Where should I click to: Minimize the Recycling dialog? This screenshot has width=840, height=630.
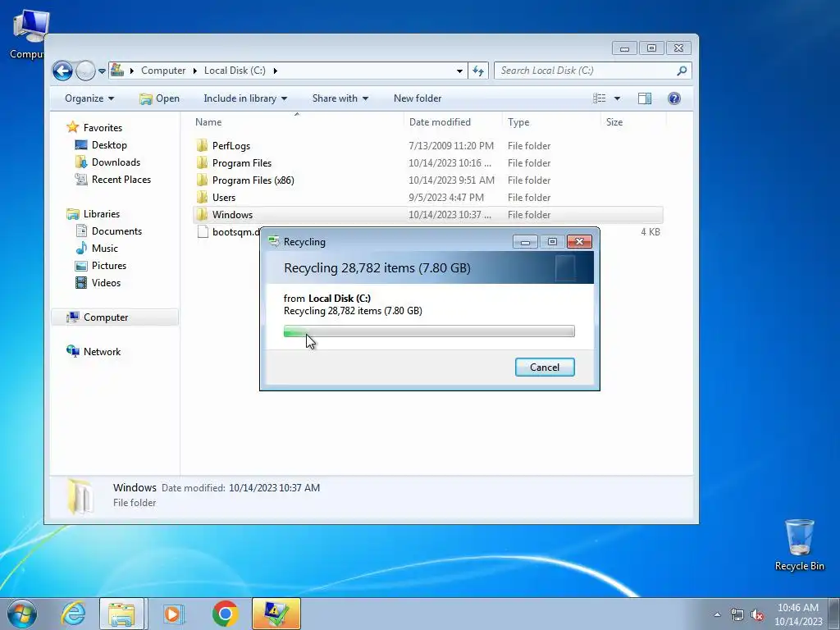525,242
